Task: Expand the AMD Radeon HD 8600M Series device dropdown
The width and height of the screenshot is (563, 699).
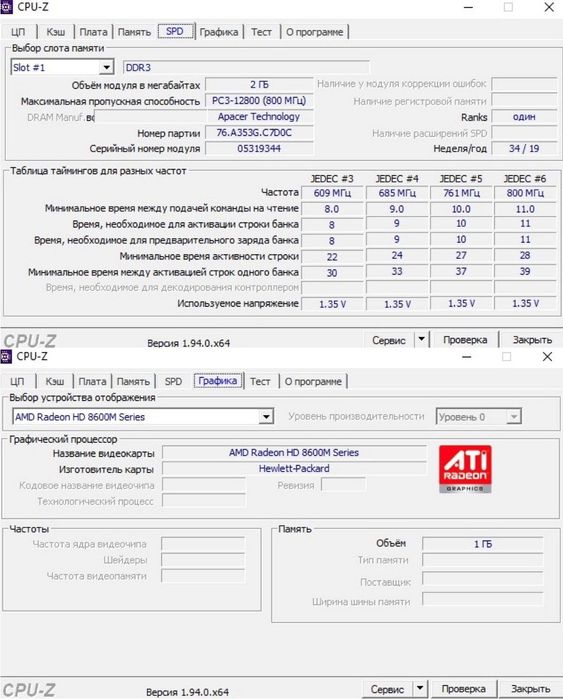Action: click(266, 417)
